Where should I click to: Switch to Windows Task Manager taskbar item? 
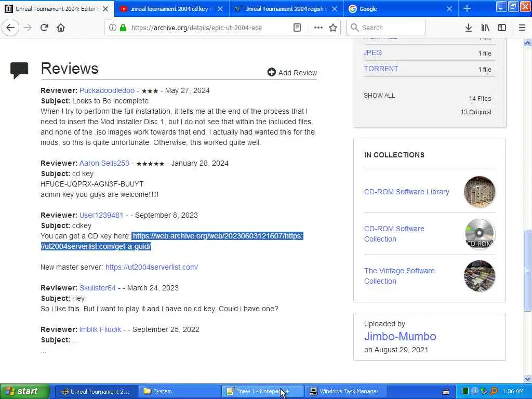pyautogui.click(x=346, y=391)
